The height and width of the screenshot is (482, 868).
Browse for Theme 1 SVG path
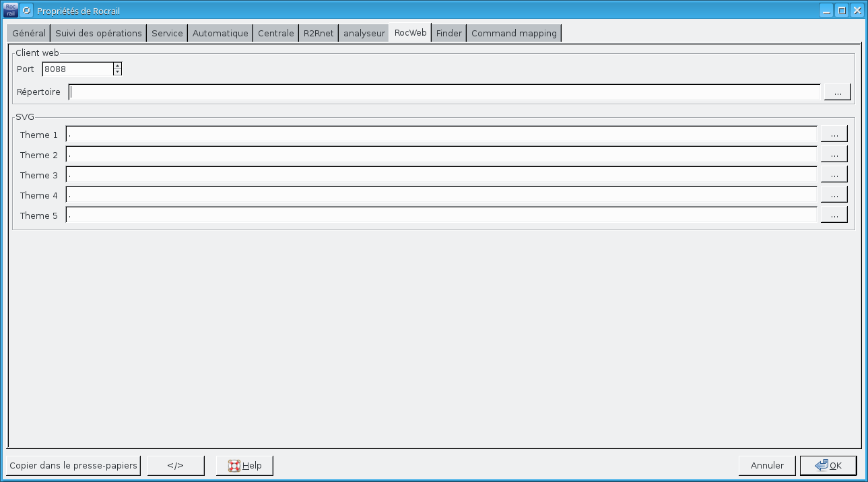[x=834, y=135]
